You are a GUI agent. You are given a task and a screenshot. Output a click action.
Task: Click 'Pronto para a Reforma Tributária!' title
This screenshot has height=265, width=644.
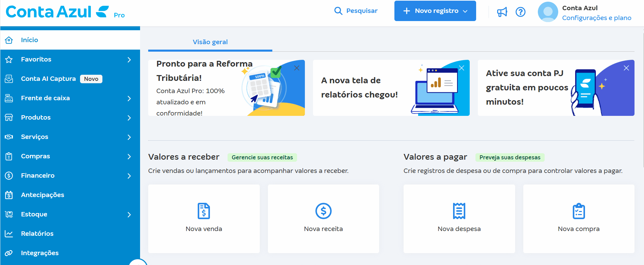(204, 71)
